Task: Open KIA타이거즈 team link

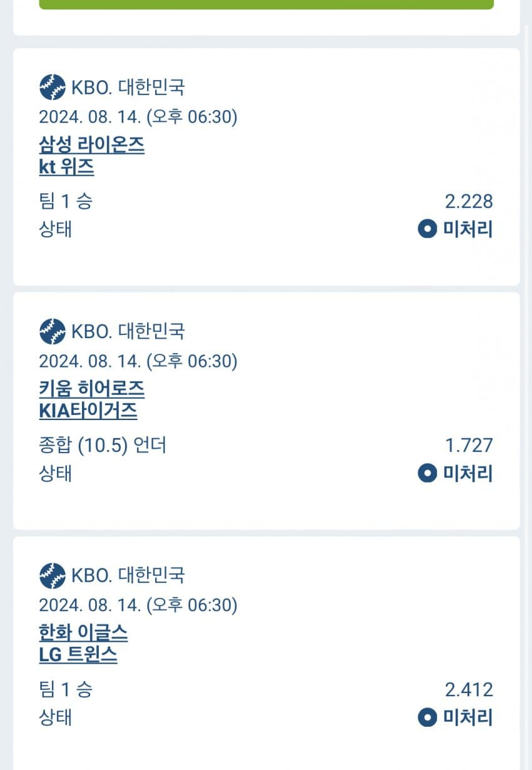Action: [x=88, y=411]
